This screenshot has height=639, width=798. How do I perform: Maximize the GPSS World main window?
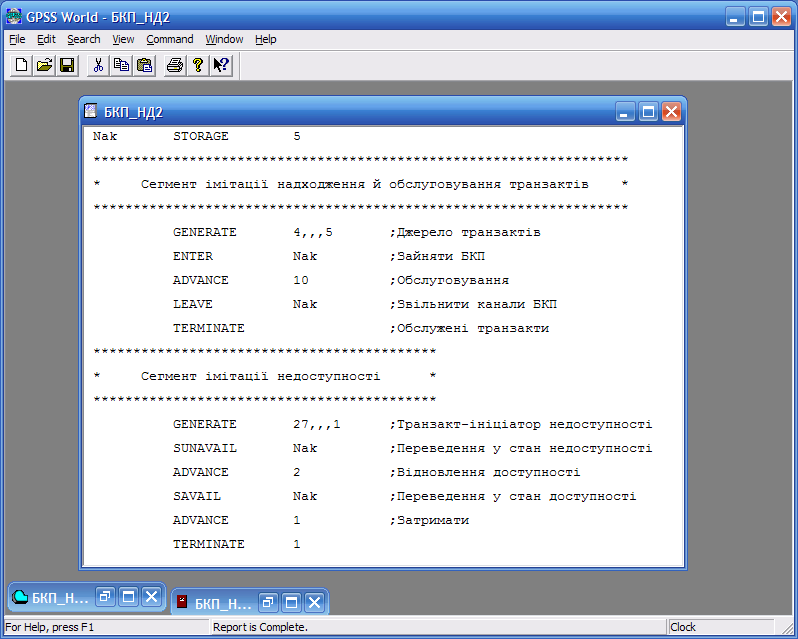coord(758,17)
